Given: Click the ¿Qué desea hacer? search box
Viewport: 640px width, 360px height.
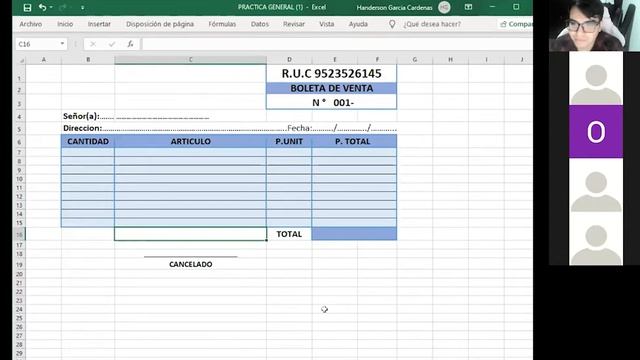Looking at the screenshot, I should pyautogui.click(x=432, y=24).
